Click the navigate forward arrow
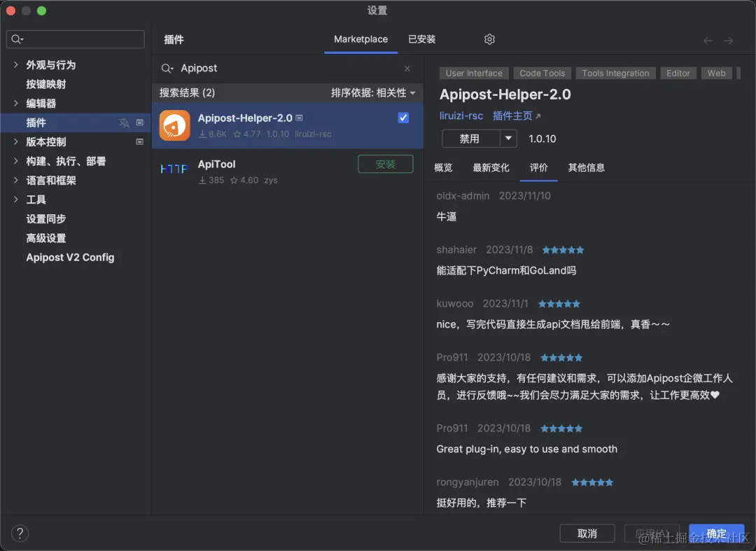756x551 pixels. point(728,41)
